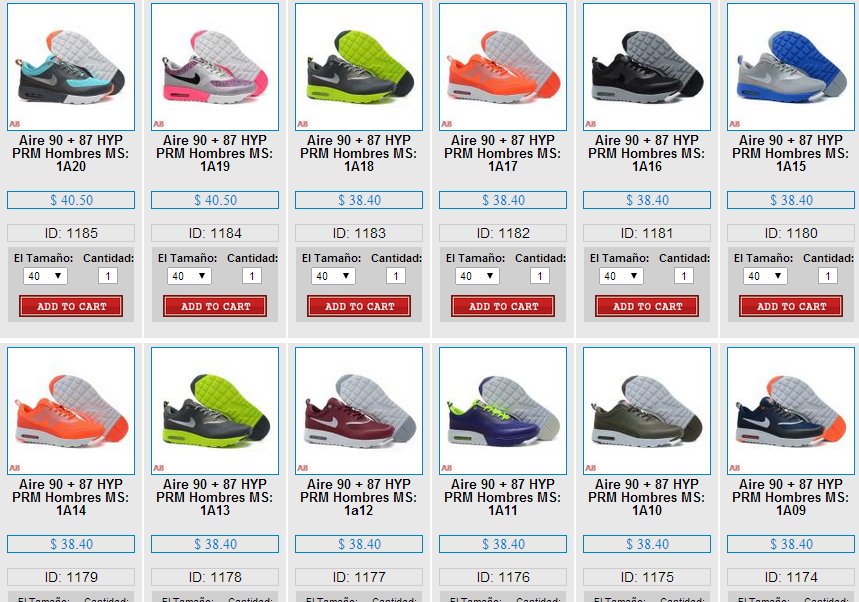Open the 1A19 pink sneaker image
This screenshot has height=602, width=859.
(x=215, y=67)
